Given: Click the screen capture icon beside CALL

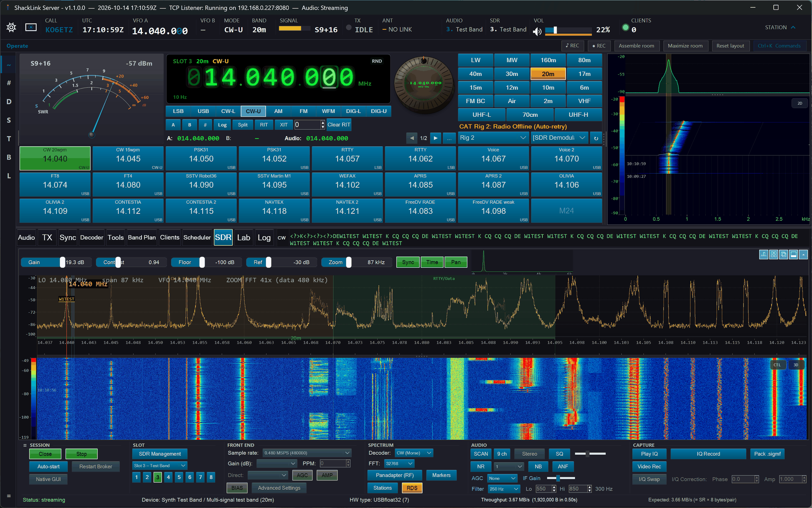Looking at the screenshot, I should [x=31, y=27].
